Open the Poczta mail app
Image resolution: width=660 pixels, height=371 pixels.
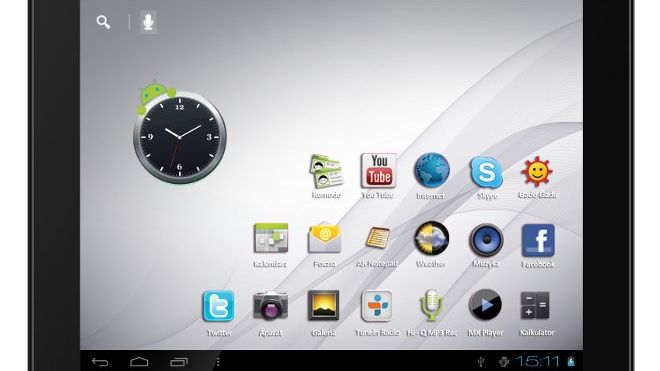tap(325, 238)
